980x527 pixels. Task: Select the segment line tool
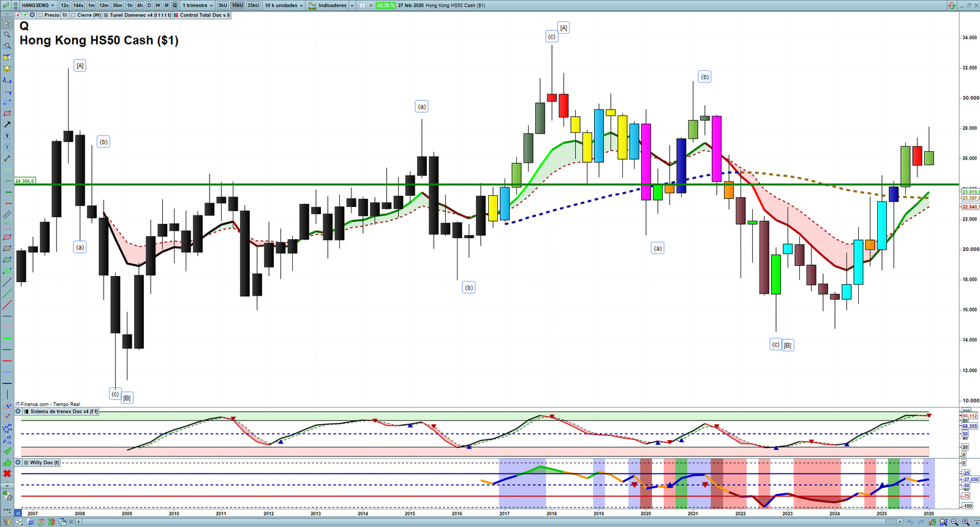tap(7, 159)
